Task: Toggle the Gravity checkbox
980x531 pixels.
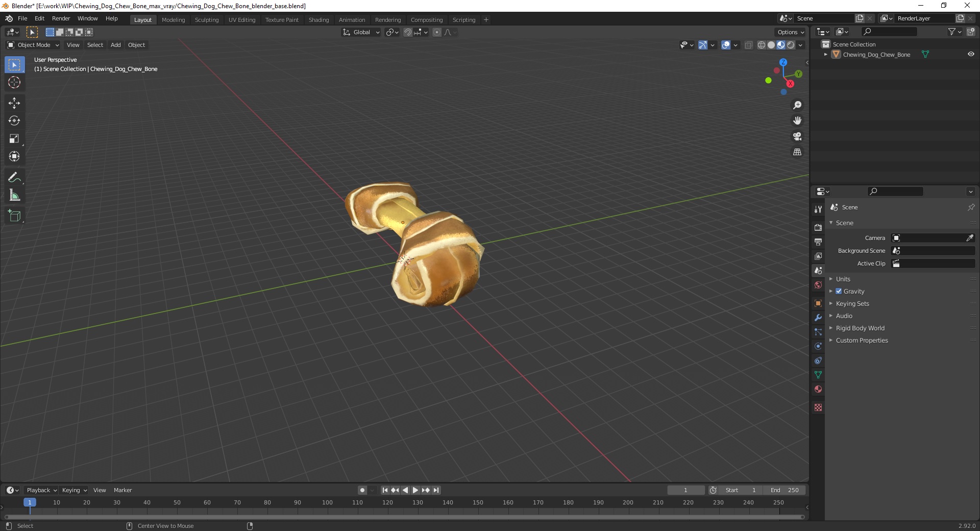Action: coord(839,291)
